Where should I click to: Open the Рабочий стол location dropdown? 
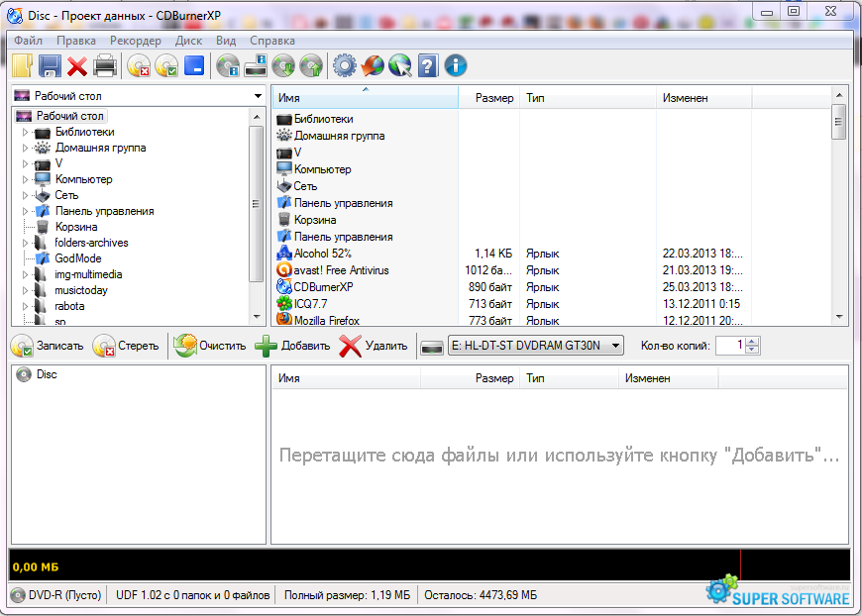coord(258,96)
